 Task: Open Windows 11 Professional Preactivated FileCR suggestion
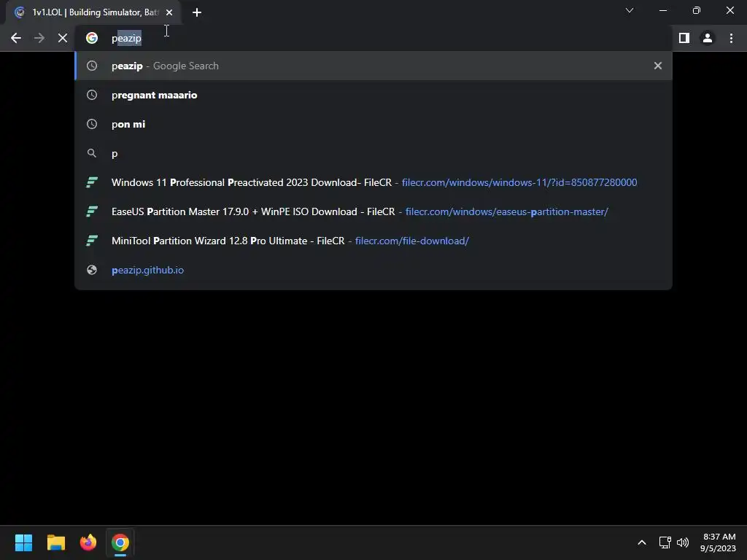pos(373,182)
